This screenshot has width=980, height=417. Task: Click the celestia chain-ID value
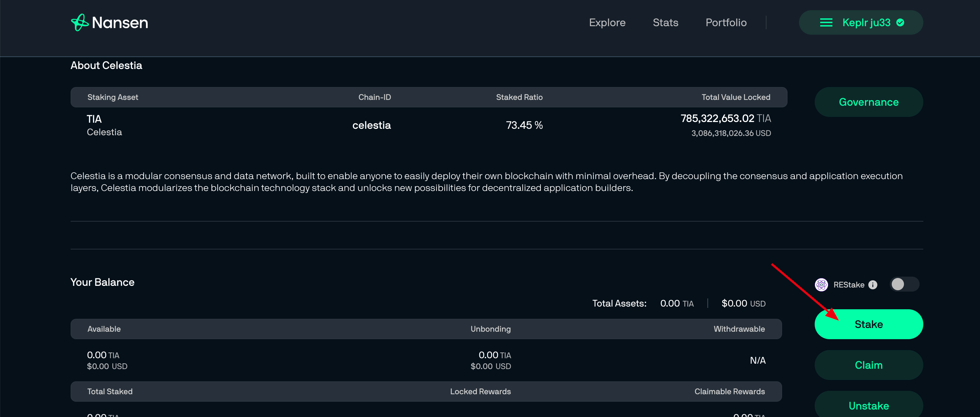click(371, 125)
